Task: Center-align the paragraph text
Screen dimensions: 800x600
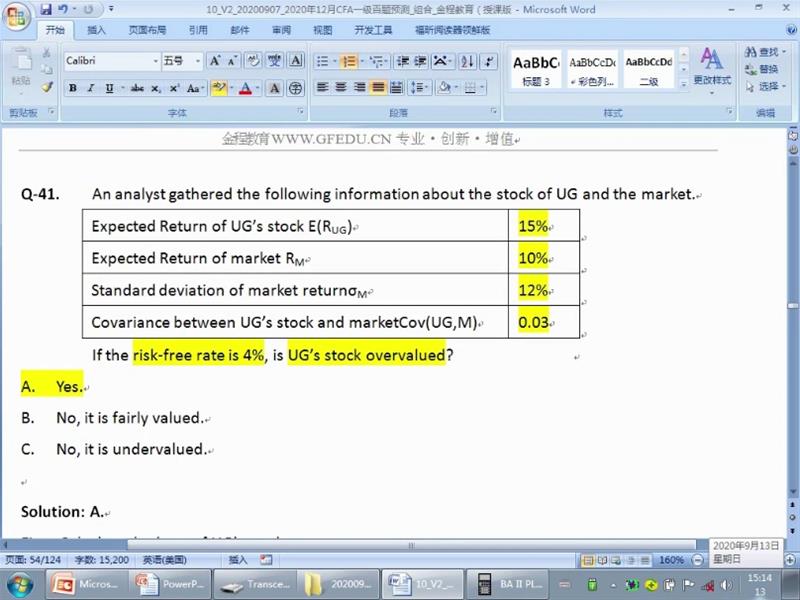Action: tap(341, 88)
